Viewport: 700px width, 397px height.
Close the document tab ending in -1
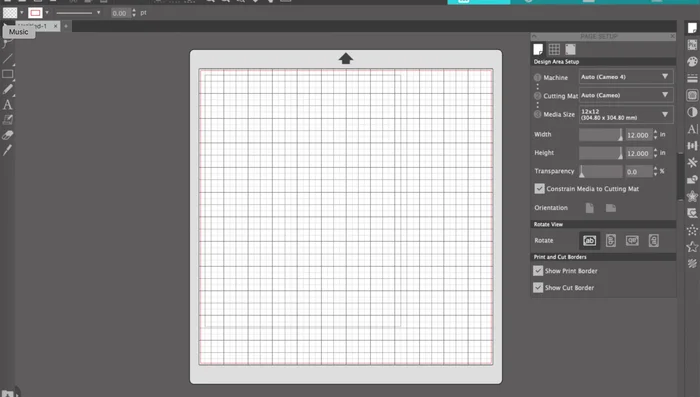55,26
